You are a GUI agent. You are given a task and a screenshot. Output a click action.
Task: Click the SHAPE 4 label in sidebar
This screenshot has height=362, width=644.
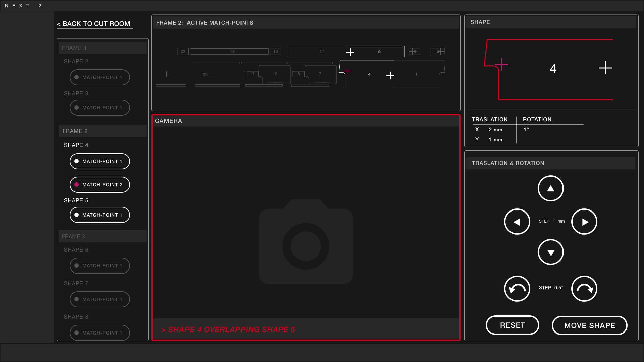coord(76,145)
